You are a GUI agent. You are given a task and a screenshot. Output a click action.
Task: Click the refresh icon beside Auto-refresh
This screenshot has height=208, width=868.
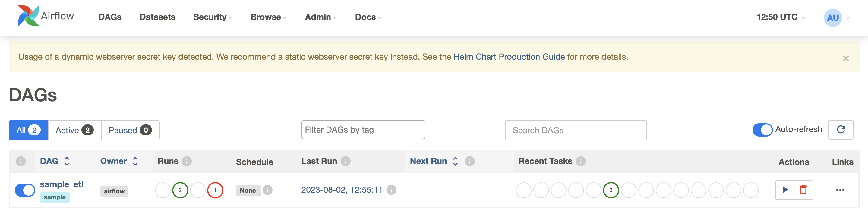(x=840, y=129)
